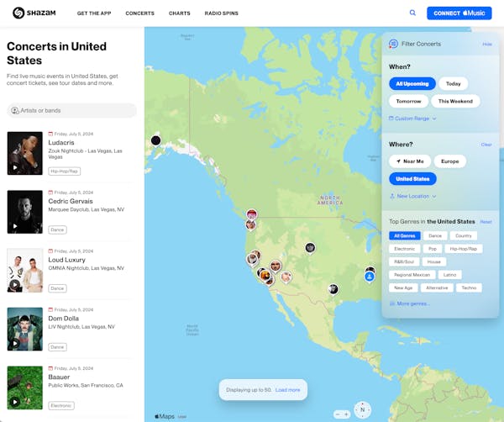The width and height of the screenshot is (504, 422).
Task: Filter by All Upcoming
Action: tap(412, 83)
